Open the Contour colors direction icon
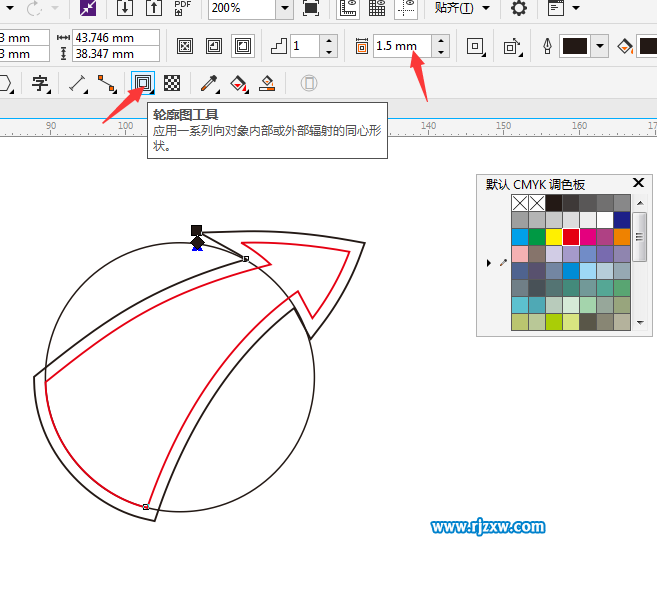Viewport: 657px width, 598px height. pyautogui.click(x=513, y=47)
